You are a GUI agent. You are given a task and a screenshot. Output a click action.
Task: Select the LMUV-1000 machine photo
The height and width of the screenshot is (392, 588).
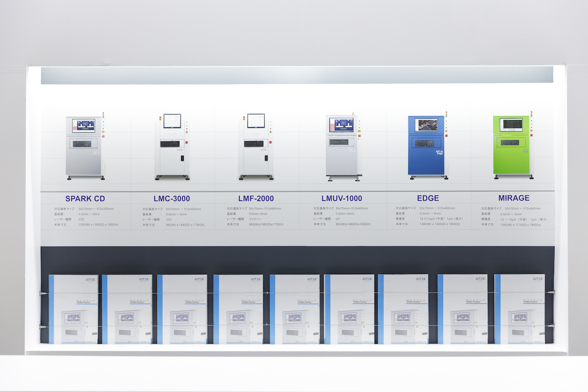344,147
